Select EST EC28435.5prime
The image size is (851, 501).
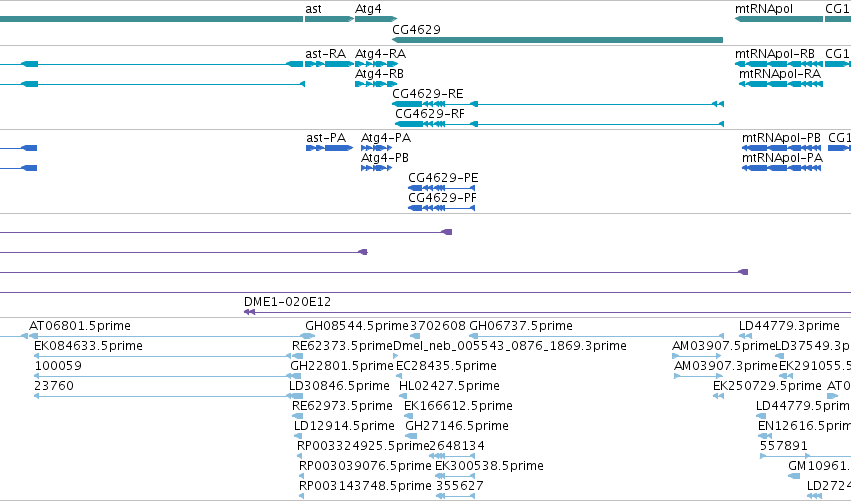399,376
